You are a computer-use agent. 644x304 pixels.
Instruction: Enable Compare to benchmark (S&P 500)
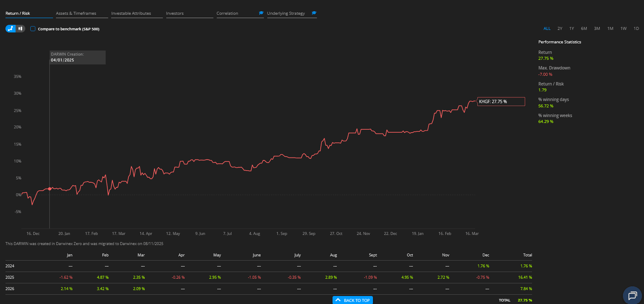click(x=33, y=29)
